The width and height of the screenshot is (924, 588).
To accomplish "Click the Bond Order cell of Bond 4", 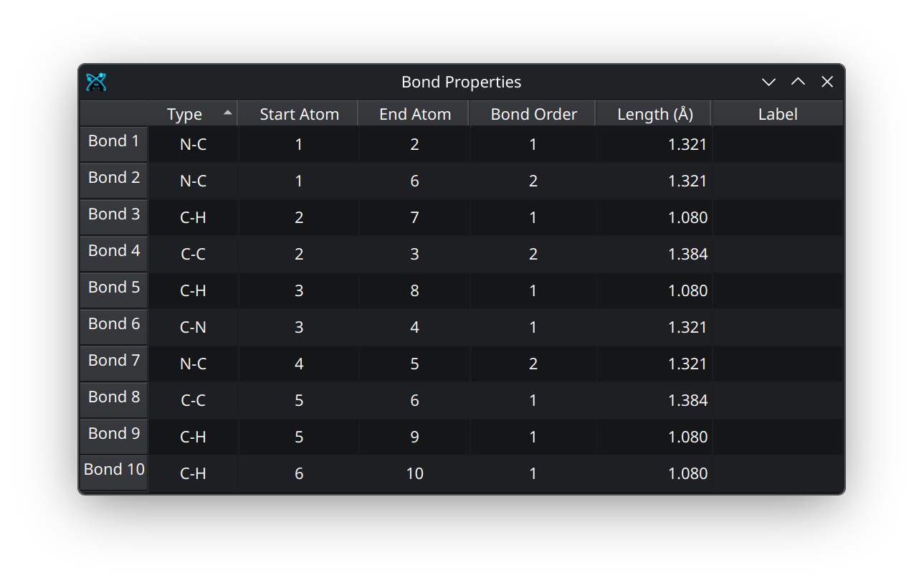I will click(533, 254).
